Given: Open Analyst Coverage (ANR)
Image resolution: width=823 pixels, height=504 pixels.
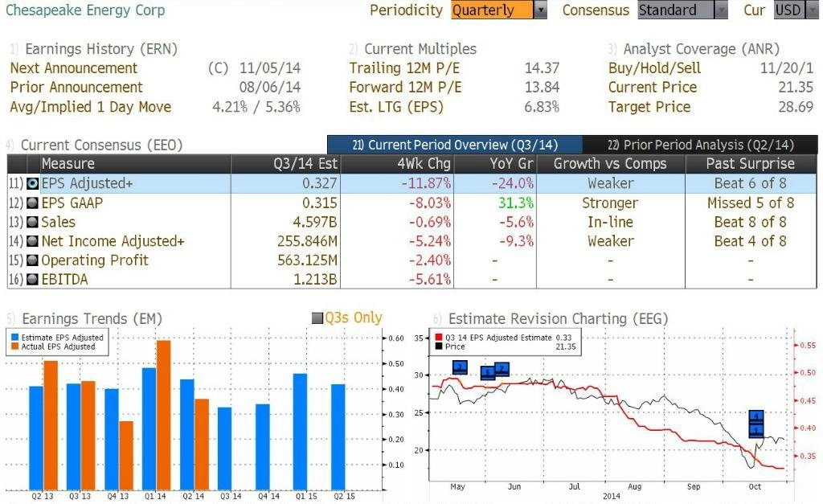Looking at the screenshot, I should point(701,49).
